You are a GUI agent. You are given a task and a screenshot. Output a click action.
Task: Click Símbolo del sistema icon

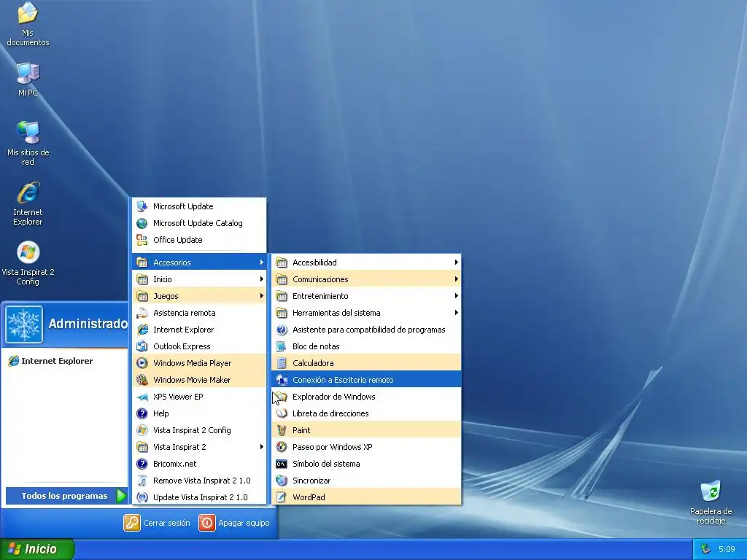point(282,464)
